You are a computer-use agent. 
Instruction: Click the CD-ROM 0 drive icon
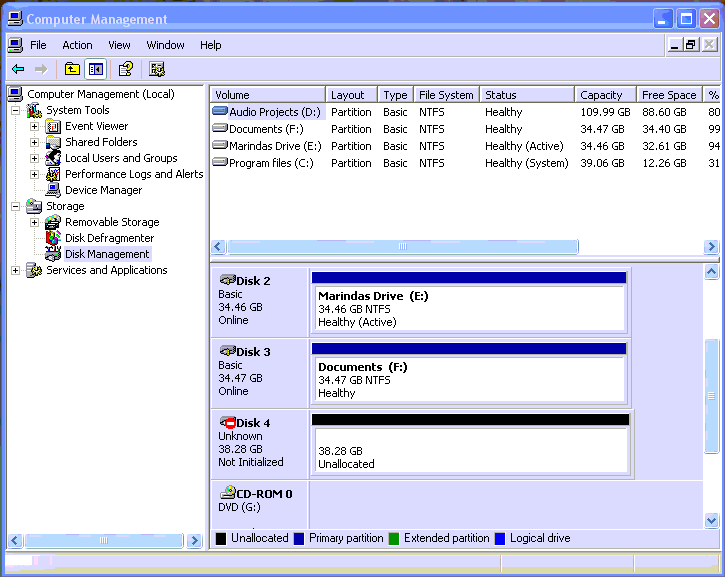pos(227,492)
